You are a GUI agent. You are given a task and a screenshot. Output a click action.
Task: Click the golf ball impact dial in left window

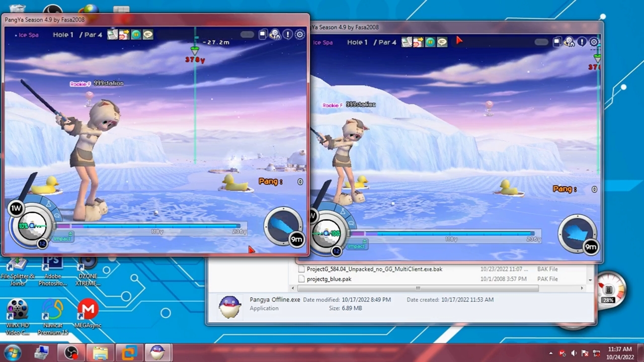tap(32, 226)
